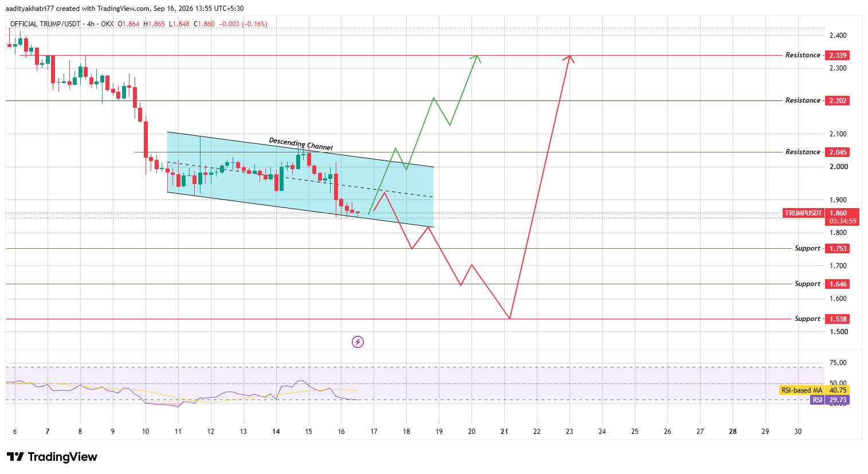The height and width of the screenshot is (474, 868).
Task: Click the 2.339 resistance price tag
Action: coord(837,55)
